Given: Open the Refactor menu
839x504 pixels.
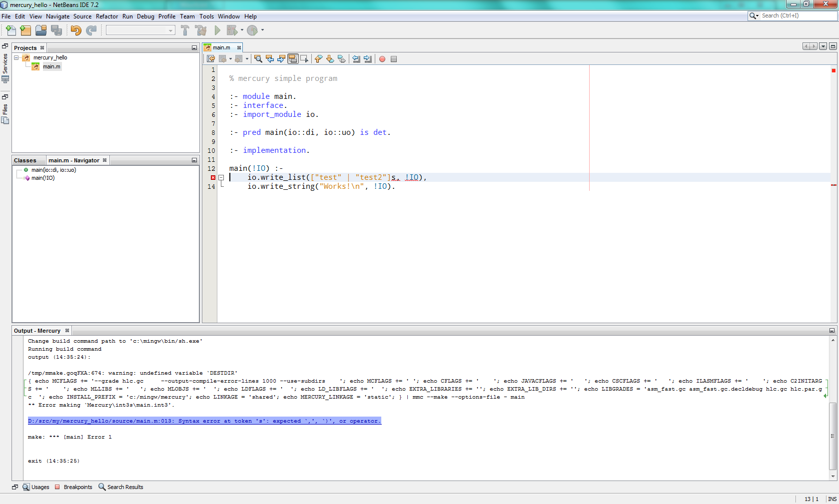Looking at the screenshot, I should point(107,16).
